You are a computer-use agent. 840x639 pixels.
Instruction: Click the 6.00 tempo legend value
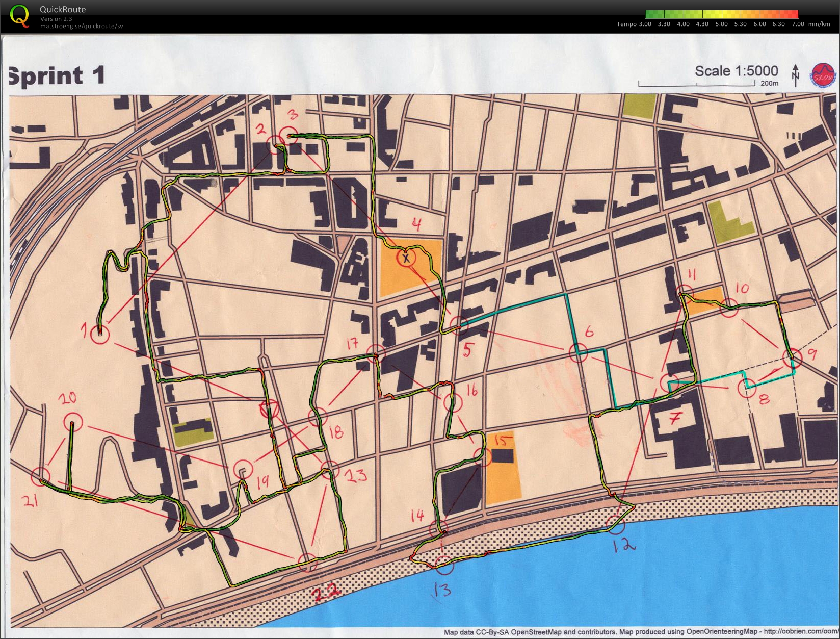(x=759, y=24)
